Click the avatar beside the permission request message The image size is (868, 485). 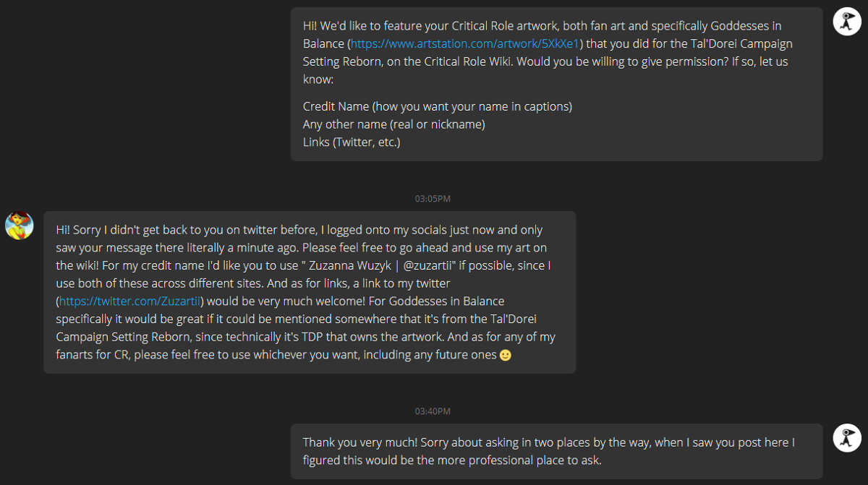pyautogui.click(x=847, y=22)
